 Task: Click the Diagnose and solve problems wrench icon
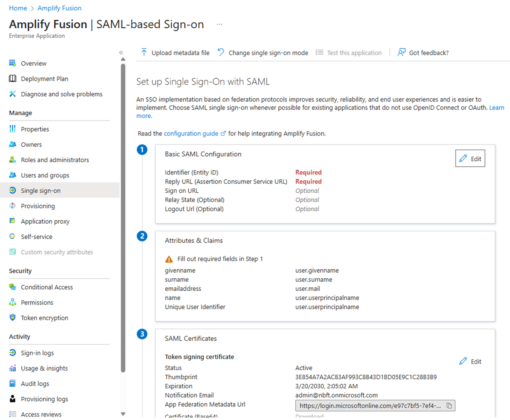click(x=12, y=94)
